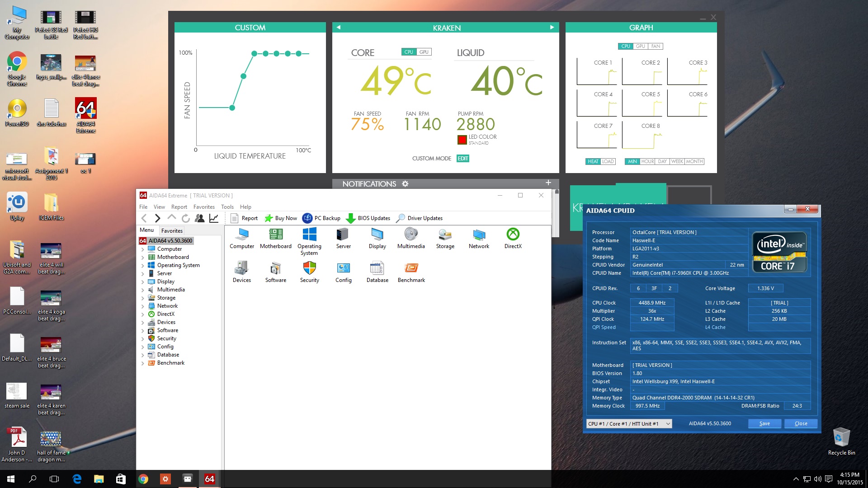The image size is (868, 488).
Task: Open the Motherboard category icon
Action: (x=276, y=238)
